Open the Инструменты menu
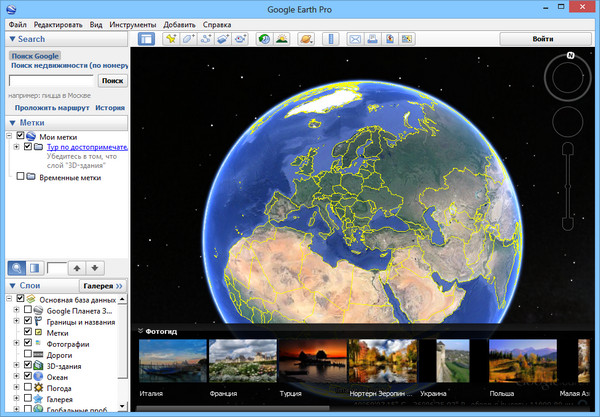The image size is (600, 417). coord(134,23)
